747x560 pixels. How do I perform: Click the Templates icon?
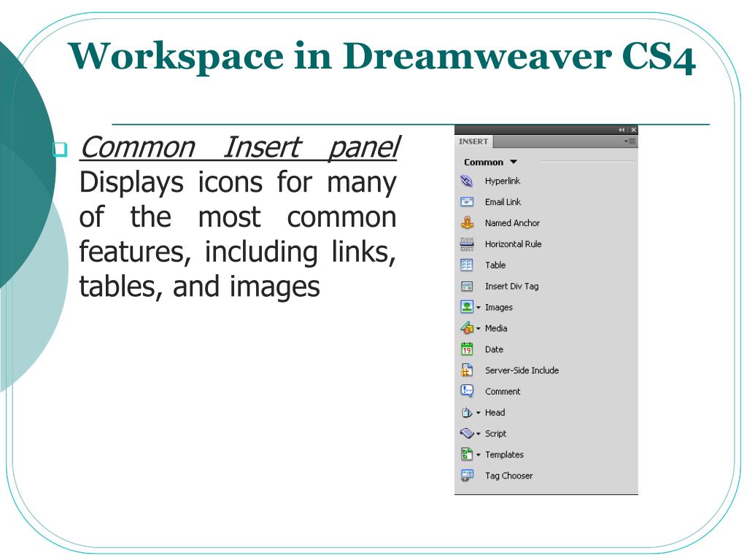[x=467, y=454]
